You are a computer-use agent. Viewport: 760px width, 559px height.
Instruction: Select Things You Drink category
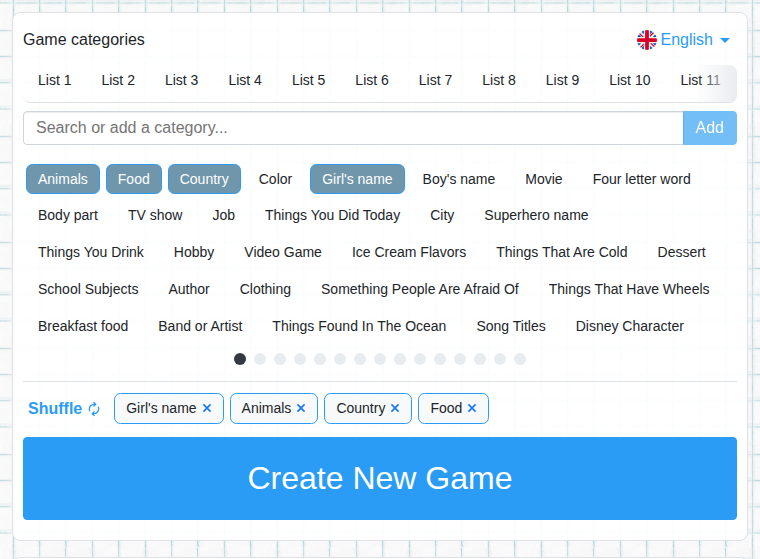(x=91, y=252)
